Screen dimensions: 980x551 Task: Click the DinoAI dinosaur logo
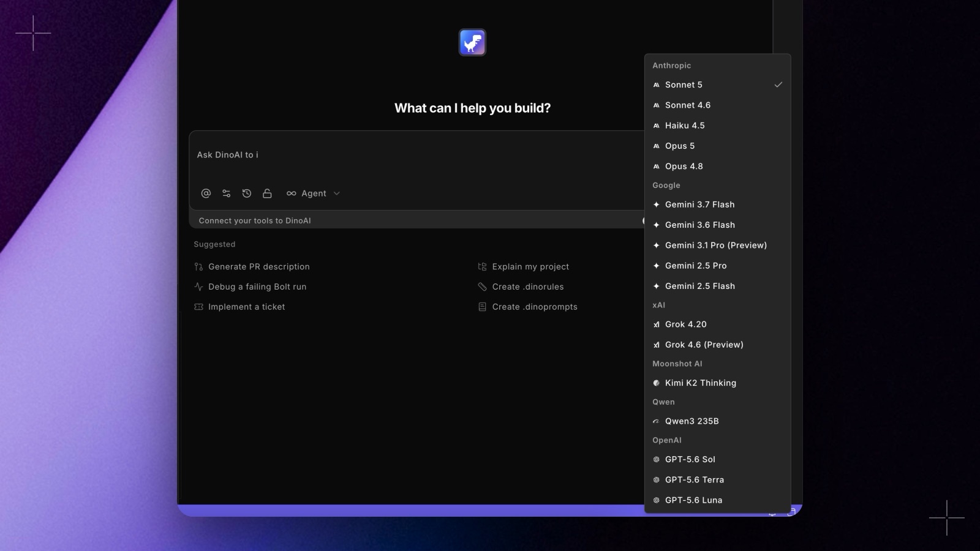click(472, 42)
